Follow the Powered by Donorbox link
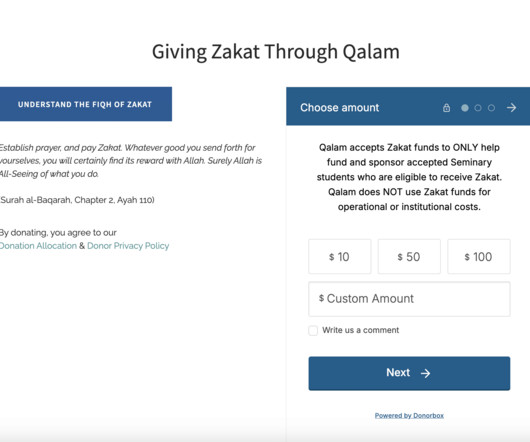This screenshot has height=442, width=530. (409, 416)
